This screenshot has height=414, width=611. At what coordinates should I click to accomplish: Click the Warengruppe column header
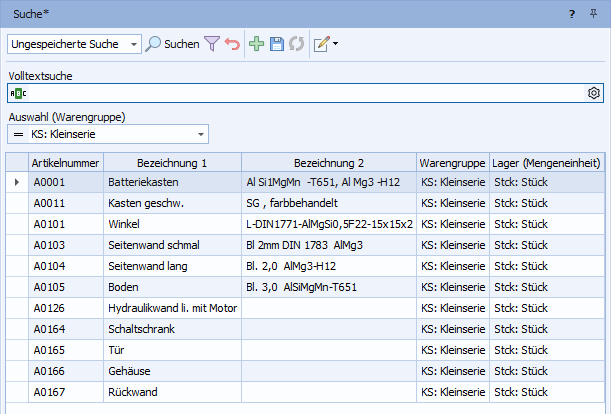pos(452,162)
